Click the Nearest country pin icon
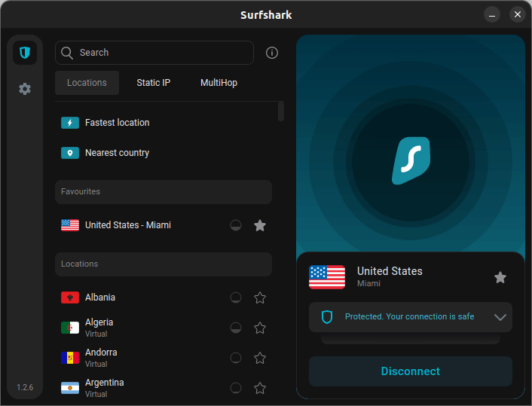The image size is (532, 406). (x=70, y=153)
